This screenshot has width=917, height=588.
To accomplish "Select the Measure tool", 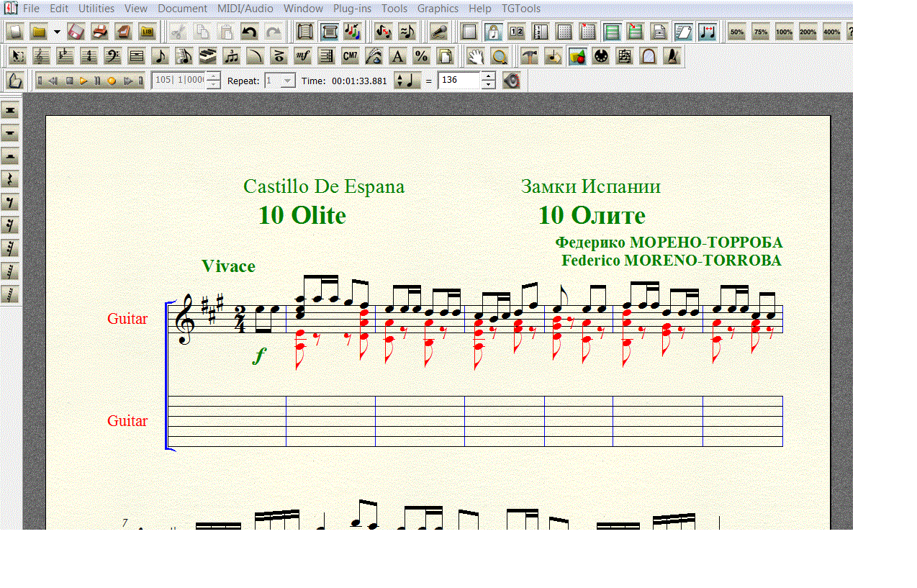I will pos(137,56).
